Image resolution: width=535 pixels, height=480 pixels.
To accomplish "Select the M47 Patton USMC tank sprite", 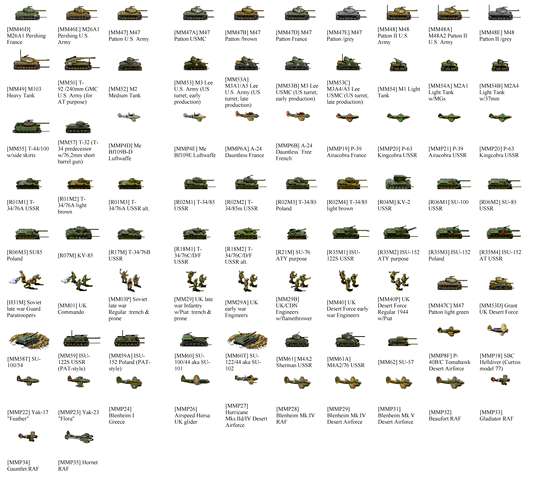I will point(198,14).
